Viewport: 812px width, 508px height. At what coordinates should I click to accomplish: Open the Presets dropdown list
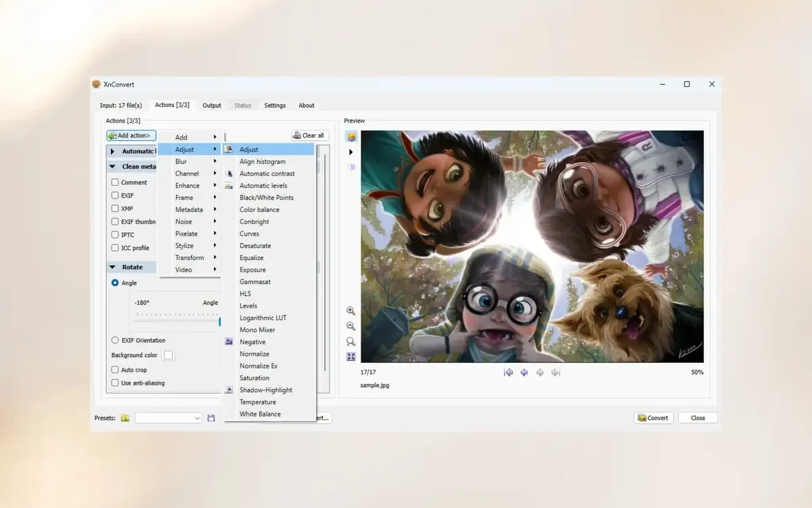(x=168, y=419)
